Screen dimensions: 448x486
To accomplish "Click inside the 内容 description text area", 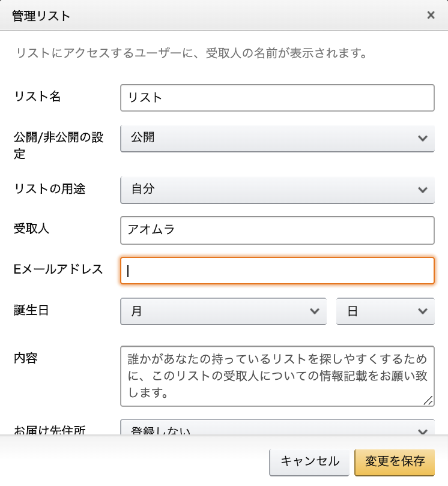I will pos(277,376).
